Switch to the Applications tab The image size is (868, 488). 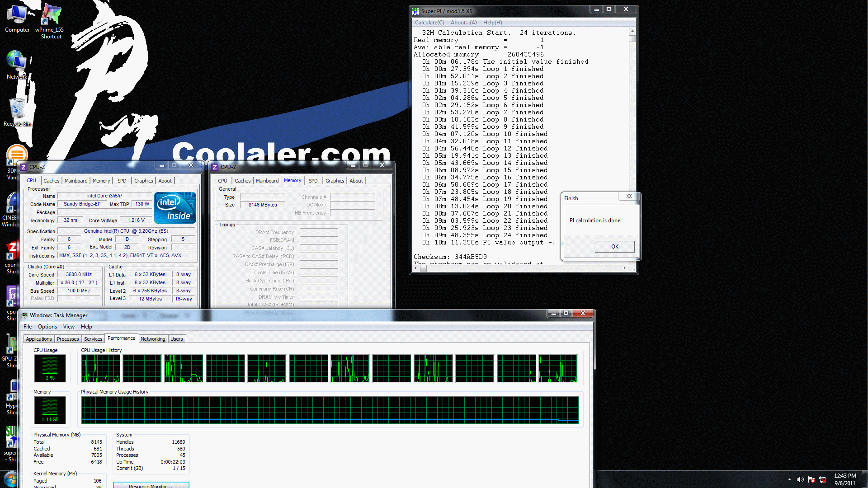39,339
